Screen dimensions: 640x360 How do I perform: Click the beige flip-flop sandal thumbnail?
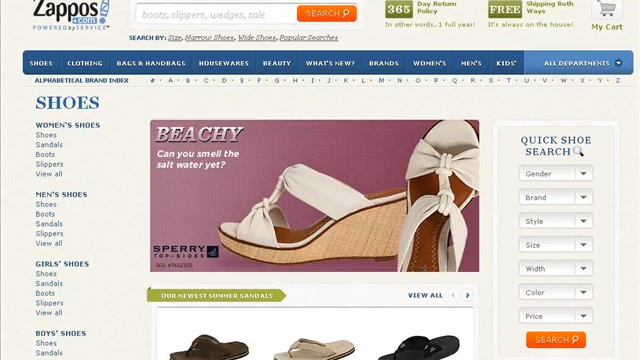point(313,348)
